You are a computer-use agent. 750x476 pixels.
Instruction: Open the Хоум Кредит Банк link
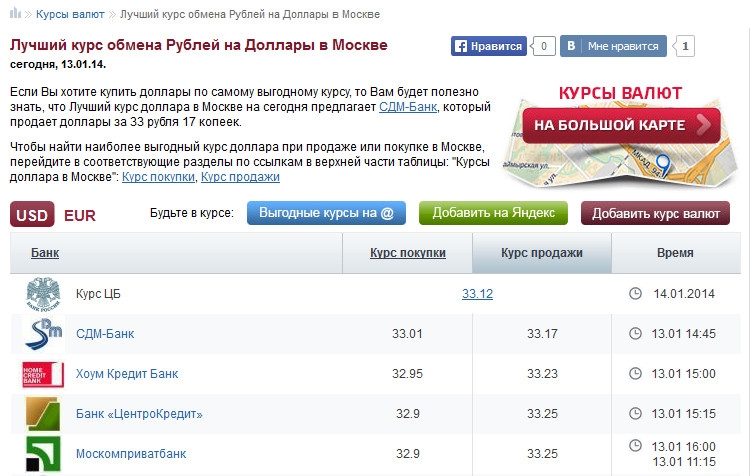point(127,374)
